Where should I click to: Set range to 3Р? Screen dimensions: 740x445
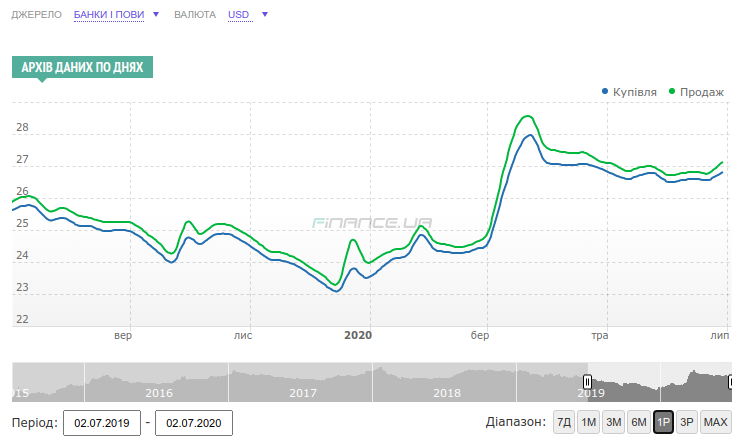coord(687,422)
